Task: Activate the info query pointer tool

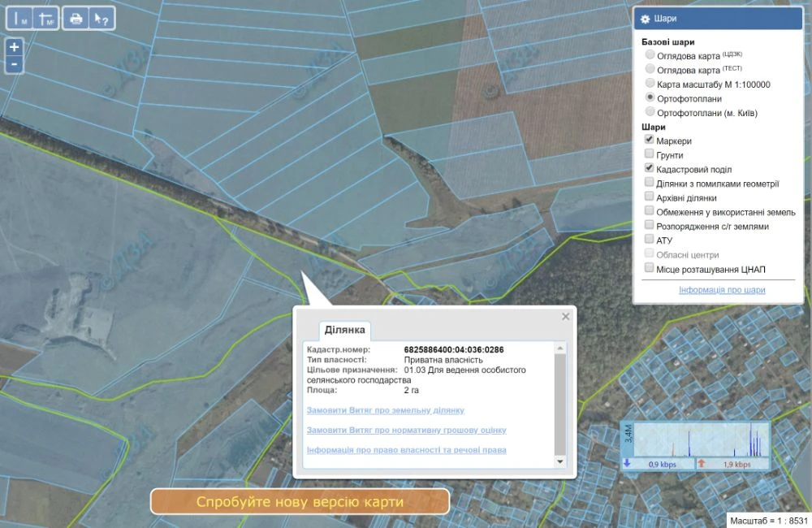Action: (x=101, y=19)
